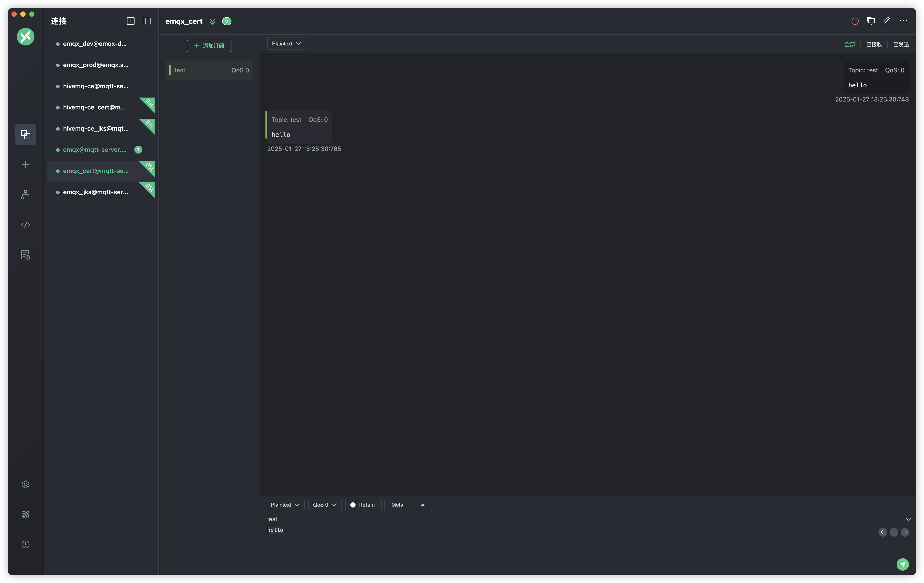
Task: Click the timestamp 2025-01-27 13:25:30:748
Action: click(872, 99)
